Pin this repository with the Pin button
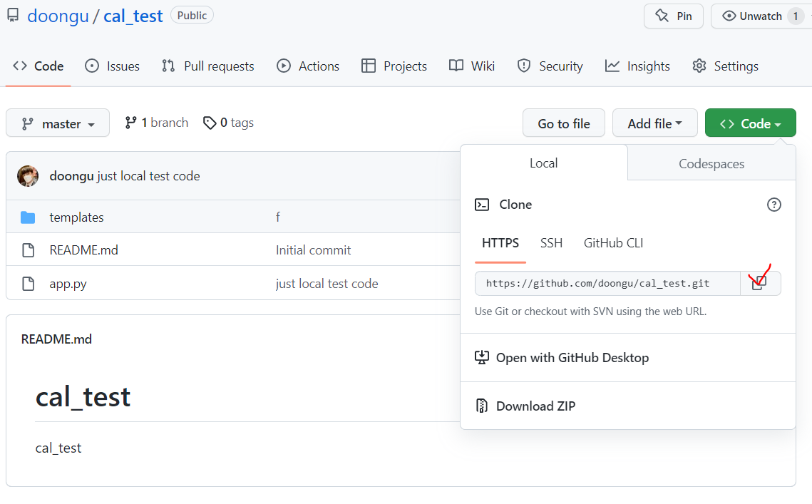Image resolution: width=812 pixels, height=504 pixels. click(673, 16)
